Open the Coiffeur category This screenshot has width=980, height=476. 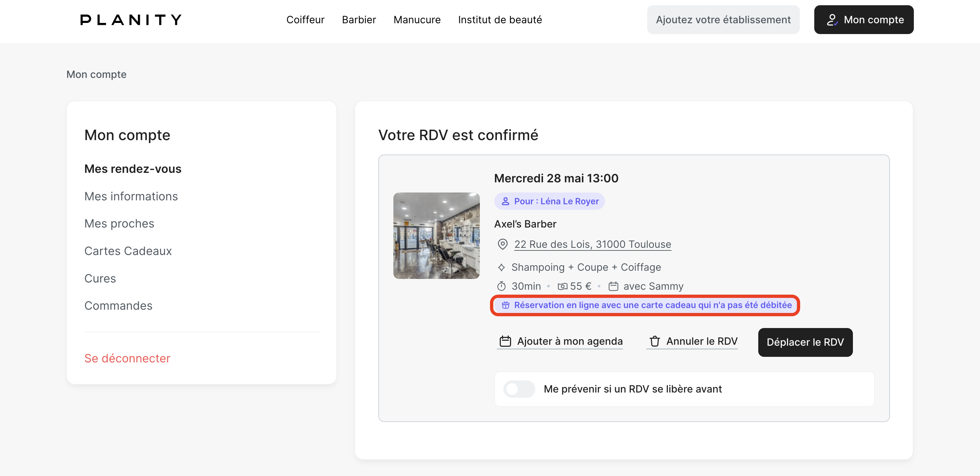coord(305,20)
